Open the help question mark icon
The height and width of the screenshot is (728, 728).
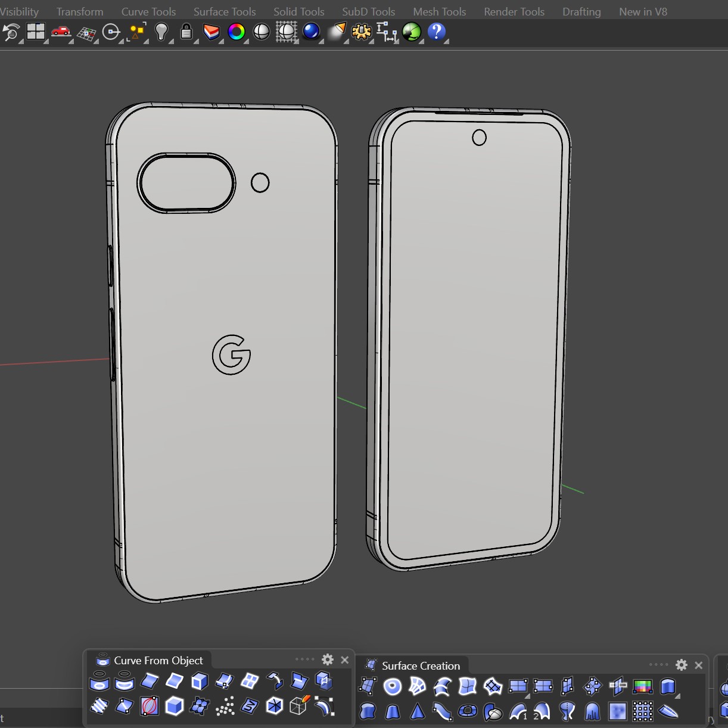[x=437, y=32]
